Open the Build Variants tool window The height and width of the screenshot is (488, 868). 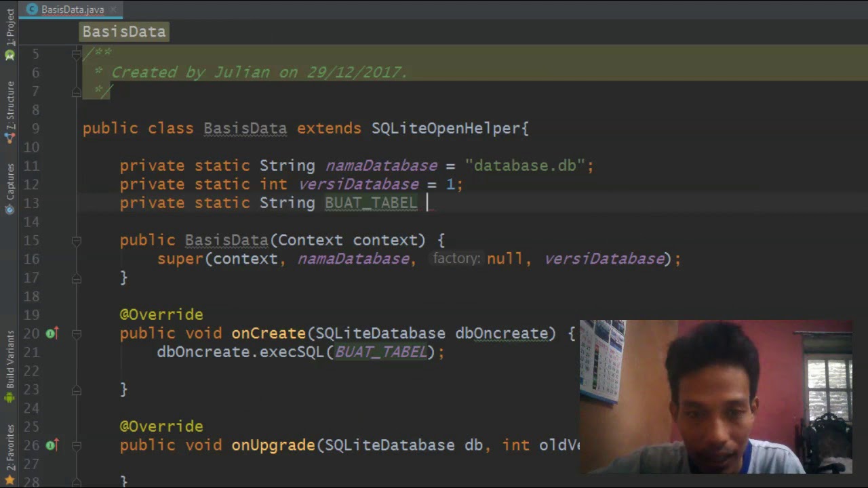click(x=9, y=366)
